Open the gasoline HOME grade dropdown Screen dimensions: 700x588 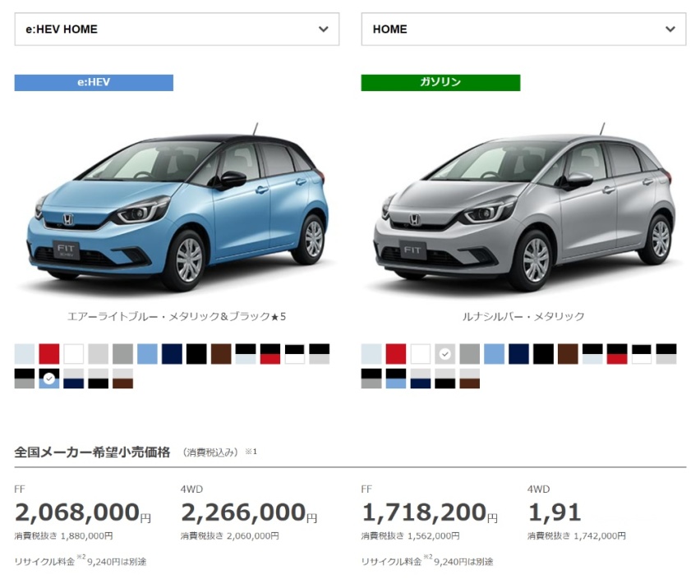tap(523, 29)
